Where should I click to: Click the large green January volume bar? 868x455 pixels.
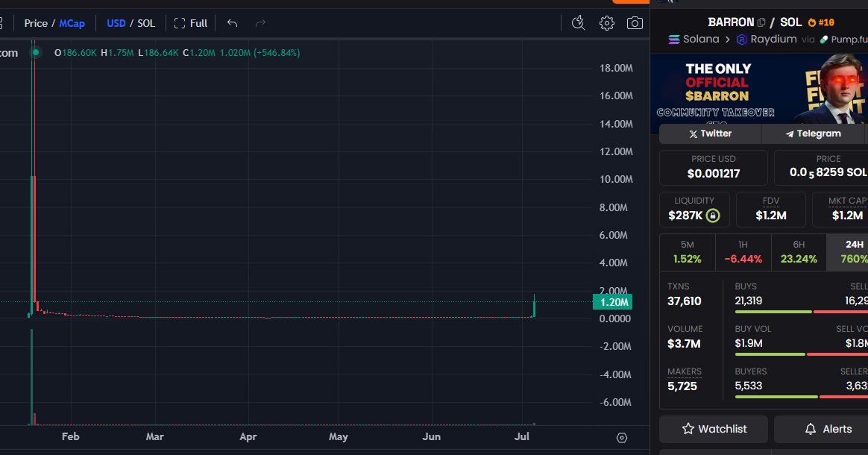click(31, 377)
